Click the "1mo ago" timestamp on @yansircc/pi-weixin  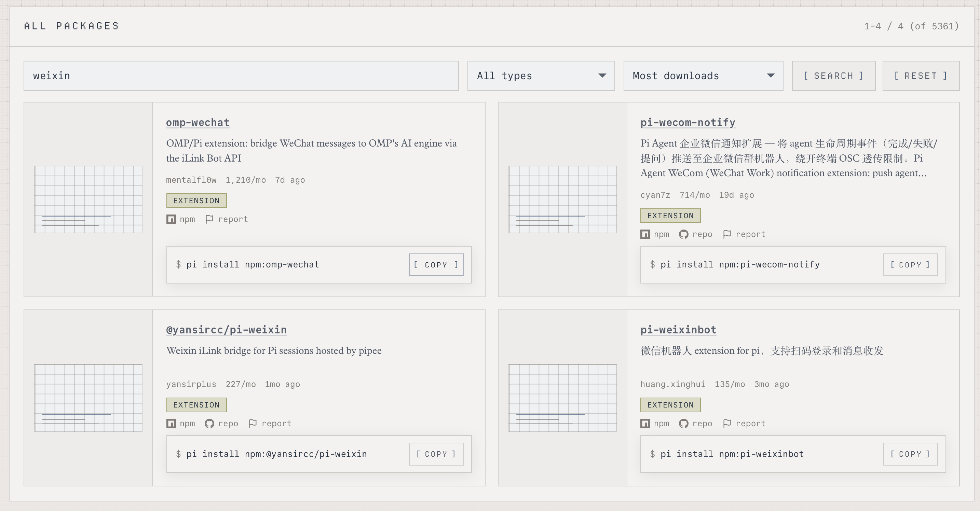pyautogui.click(x=282, y=384)
